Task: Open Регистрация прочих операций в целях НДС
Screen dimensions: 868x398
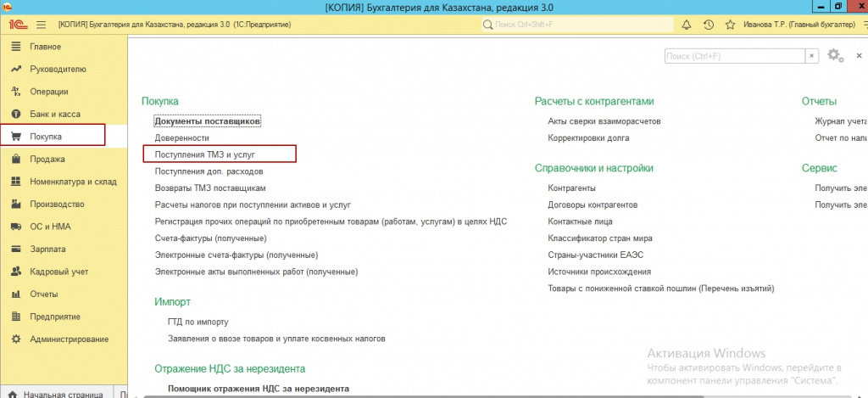Action: pyautogui.click(x=331, y=221)
